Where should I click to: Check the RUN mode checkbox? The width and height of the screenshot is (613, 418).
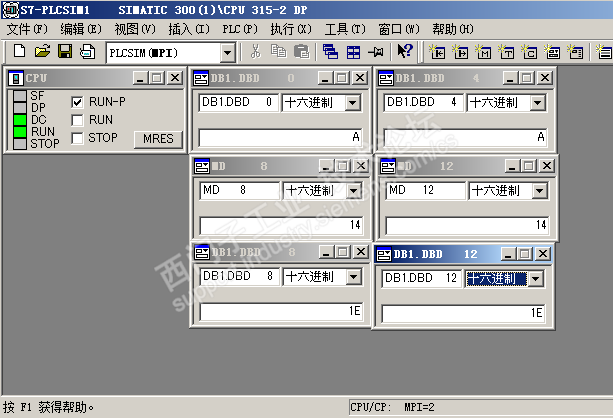[77, 120]
